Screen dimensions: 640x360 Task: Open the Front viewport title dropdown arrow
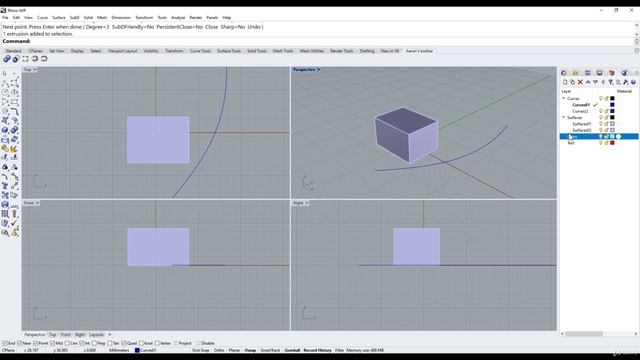pos(38,203)
